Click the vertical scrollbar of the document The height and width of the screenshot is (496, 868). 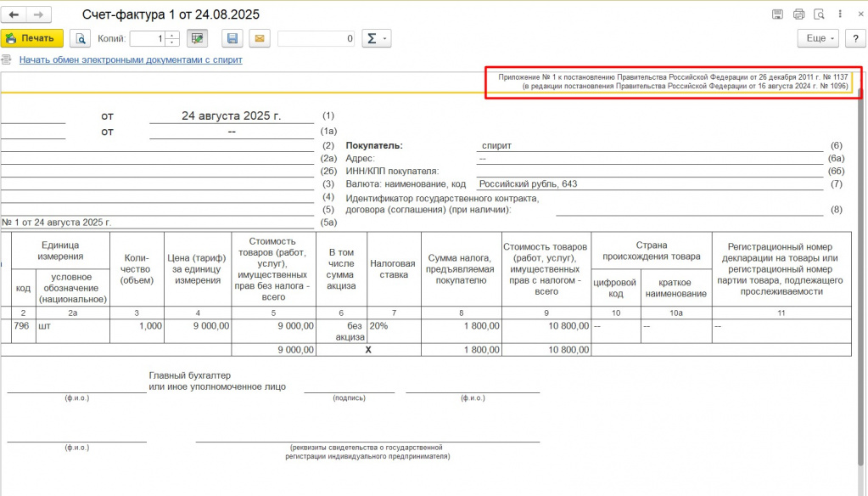tap(861, 277)
